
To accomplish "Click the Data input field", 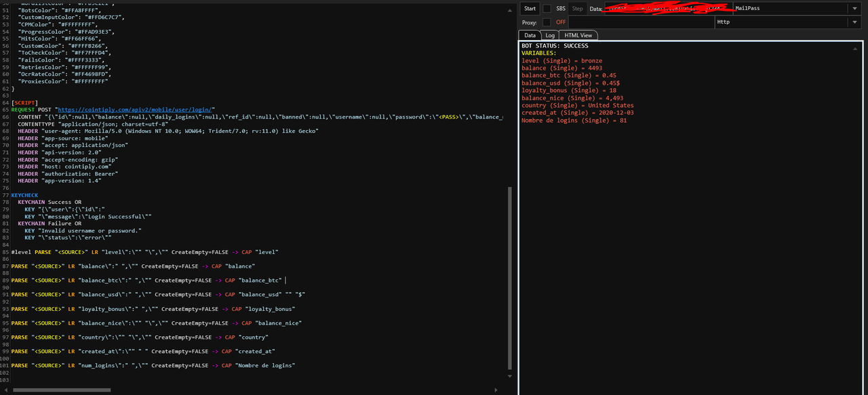I will (x=668, y=9).
